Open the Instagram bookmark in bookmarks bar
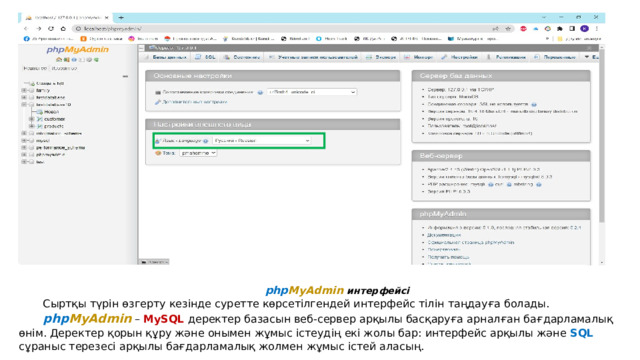The image size is (640, 360). click(143, 38)
